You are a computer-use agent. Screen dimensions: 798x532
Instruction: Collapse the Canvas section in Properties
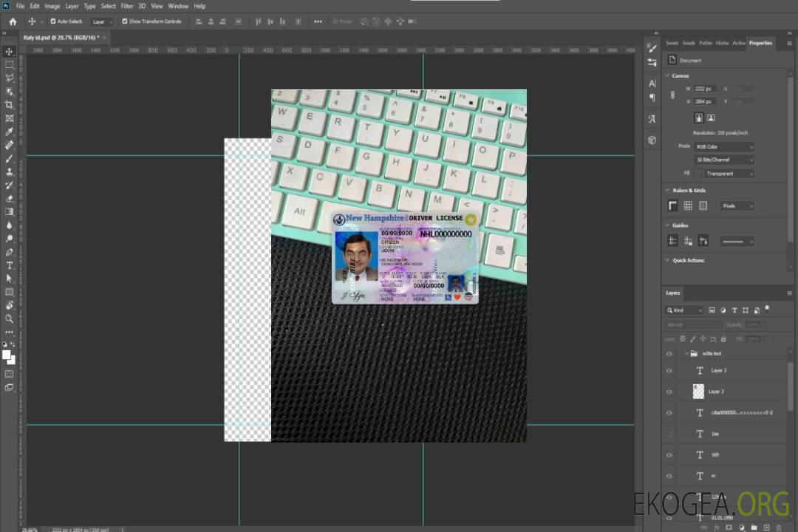point(666,75)
